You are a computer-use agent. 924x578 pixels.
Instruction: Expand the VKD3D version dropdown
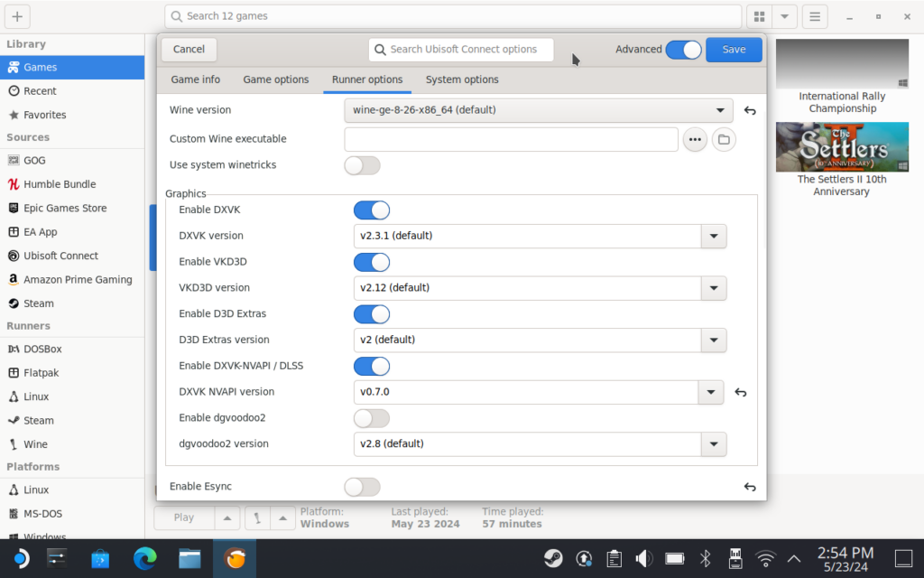click(x=714, y=288)
